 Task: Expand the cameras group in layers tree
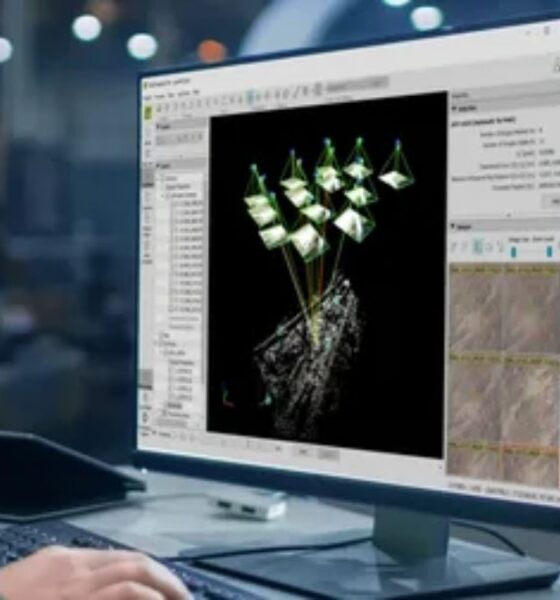pyautogui.click(x=164, y=195)
